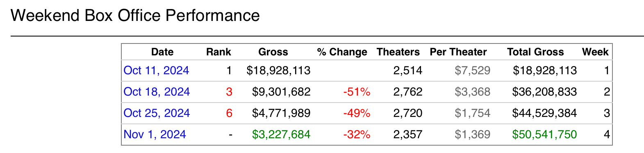Click the Rank column header
Screen dimensions: 644x153
218,52
